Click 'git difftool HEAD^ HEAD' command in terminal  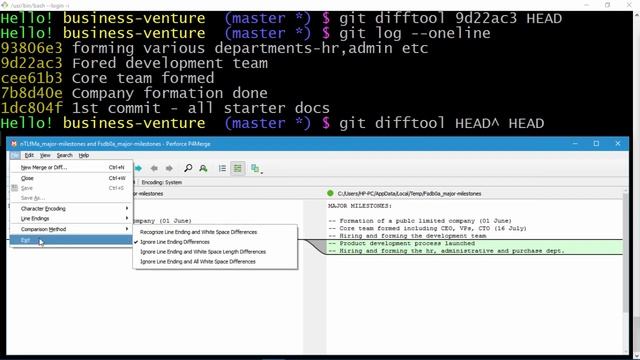pos(441,123)
